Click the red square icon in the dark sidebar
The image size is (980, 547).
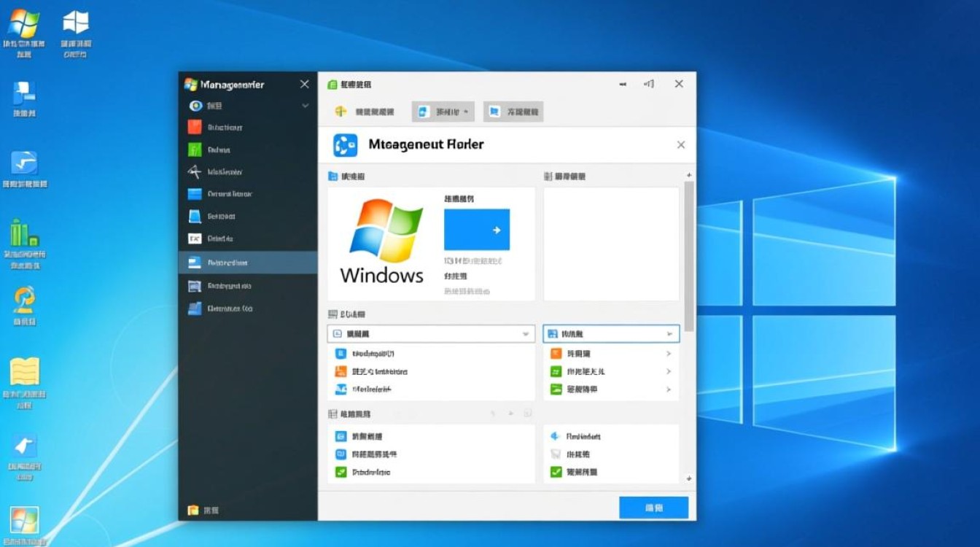195,127
